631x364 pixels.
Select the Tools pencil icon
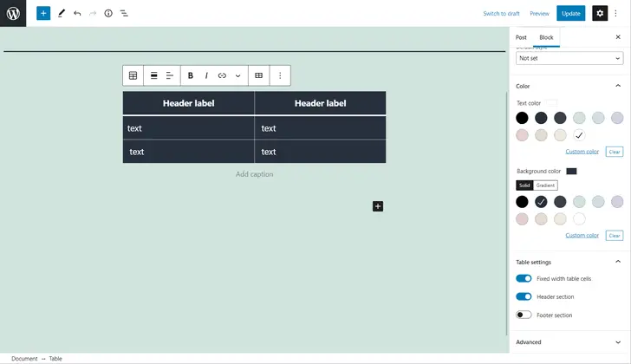(x=62, y=13)
